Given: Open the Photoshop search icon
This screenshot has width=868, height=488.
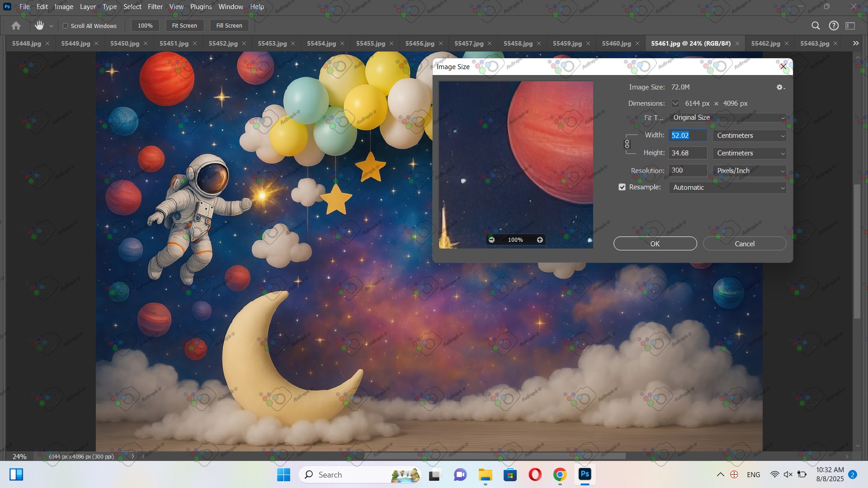Looking at the screenshot, I should coord(816,26).
